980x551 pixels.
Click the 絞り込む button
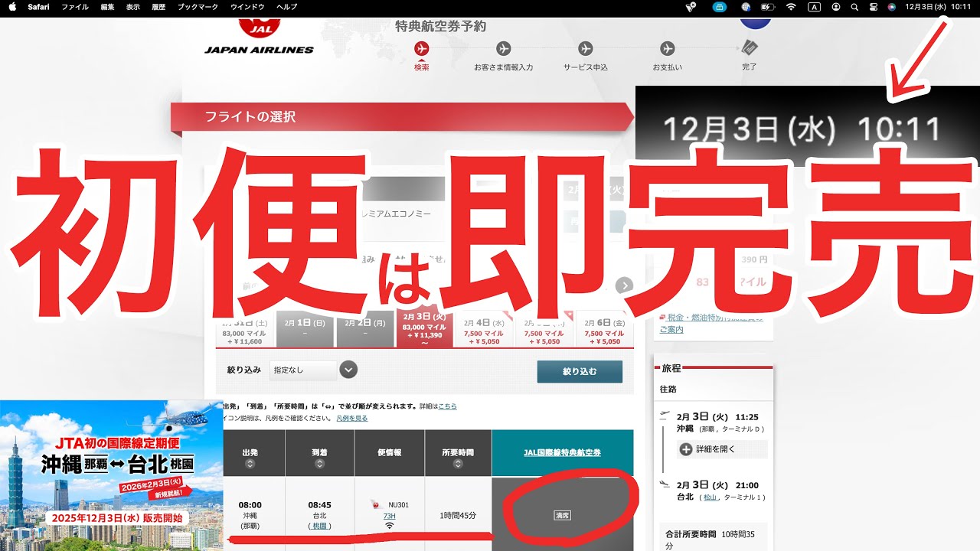[x=580, y=372]
